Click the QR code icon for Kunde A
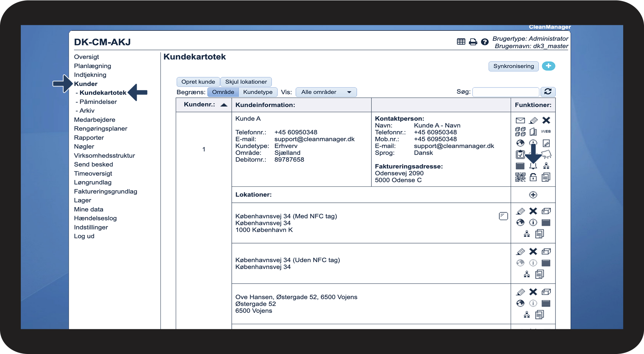The image size is (644, 354). 520,177
